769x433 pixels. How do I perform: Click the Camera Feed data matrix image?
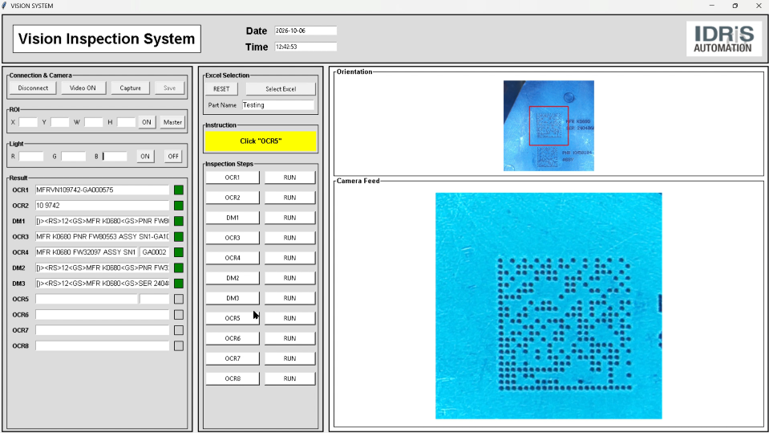pyautogui.click(x=549, y=306)
